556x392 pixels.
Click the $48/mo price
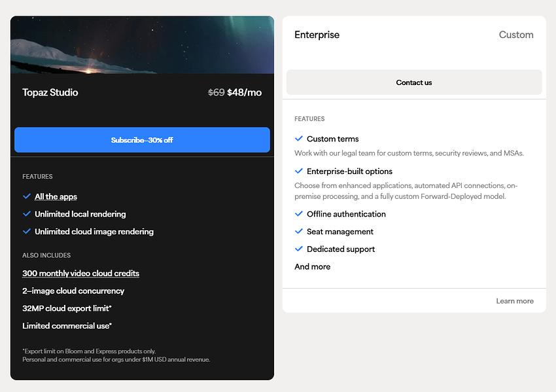pyautogui.click(x=245, y=92)
